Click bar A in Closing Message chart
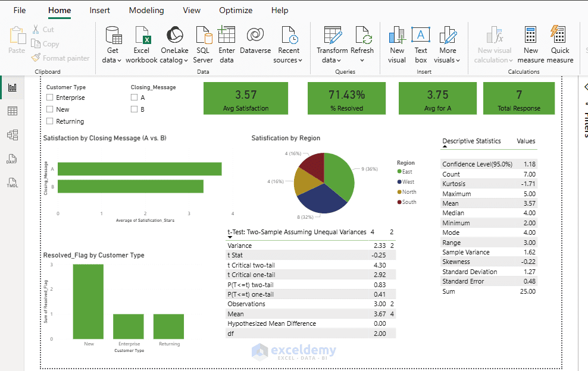 tap(139, 169)
